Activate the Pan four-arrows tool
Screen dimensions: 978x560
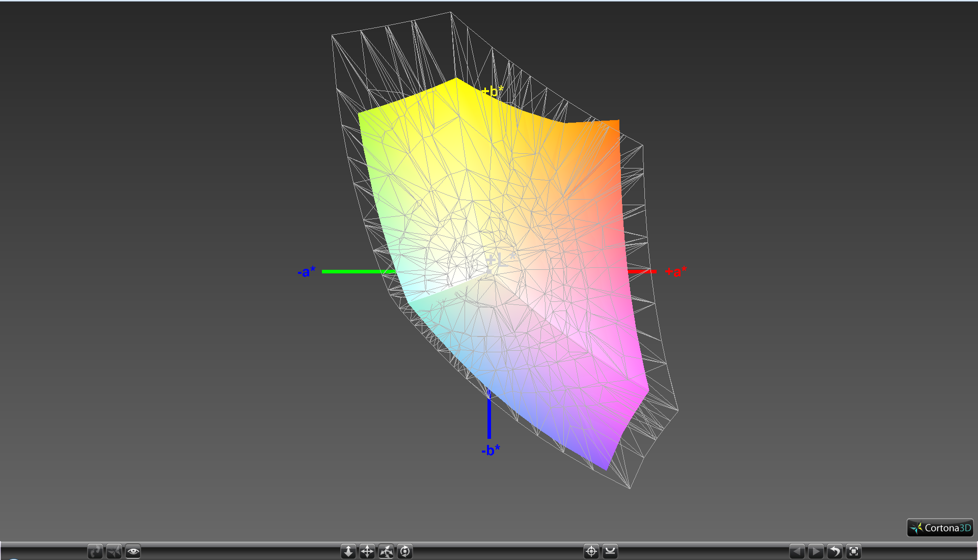click(x=367, y=551)
